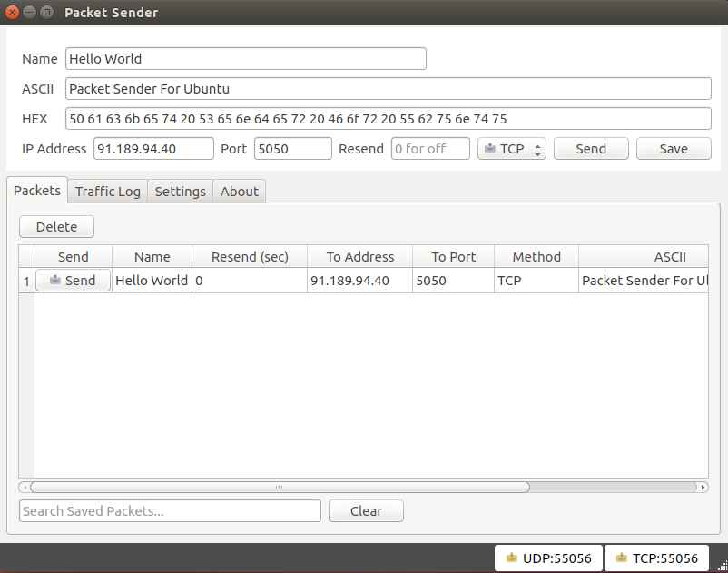Click the window resize grip corner
This screenshot has width=728, height=573.
(723, 566)
